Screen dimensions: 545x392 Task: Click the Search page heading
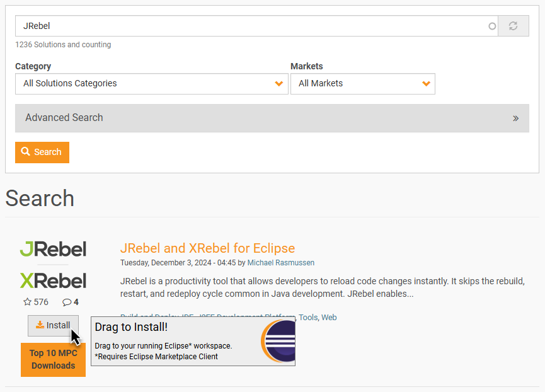tap(40, 199)
